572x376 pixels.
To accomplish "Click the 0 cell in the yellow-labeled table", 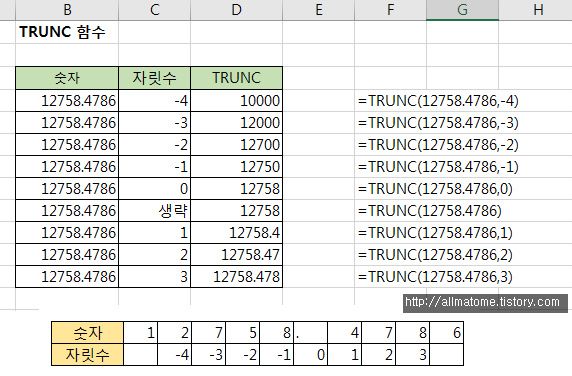I will tap(310, 354).
